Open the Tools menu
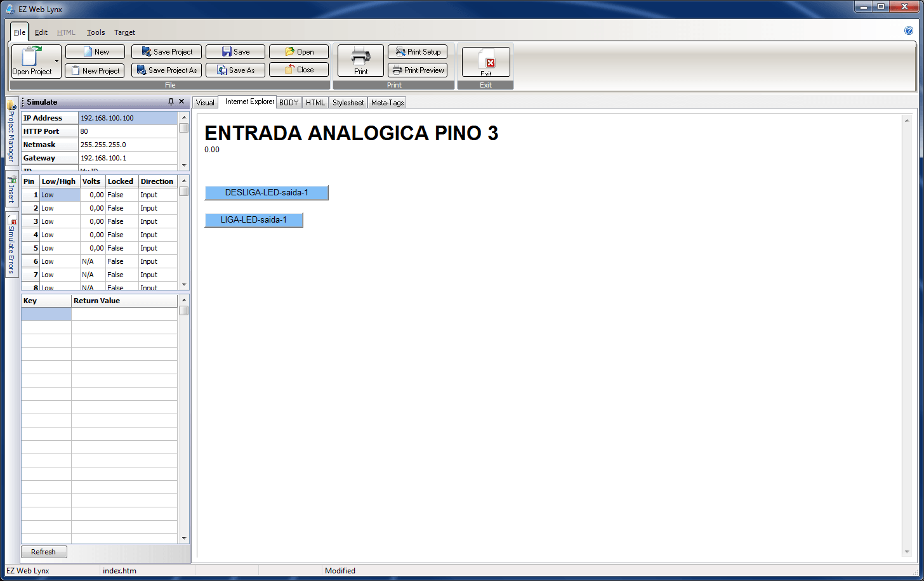Image resolution: width=924 pixels, height=581 pixels. point(96,32)
